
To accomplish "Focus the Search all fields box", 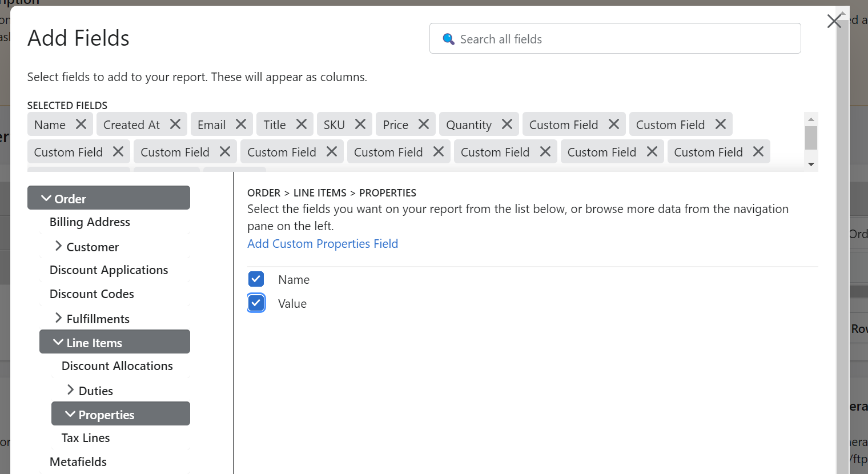I will tap(615, 38).
